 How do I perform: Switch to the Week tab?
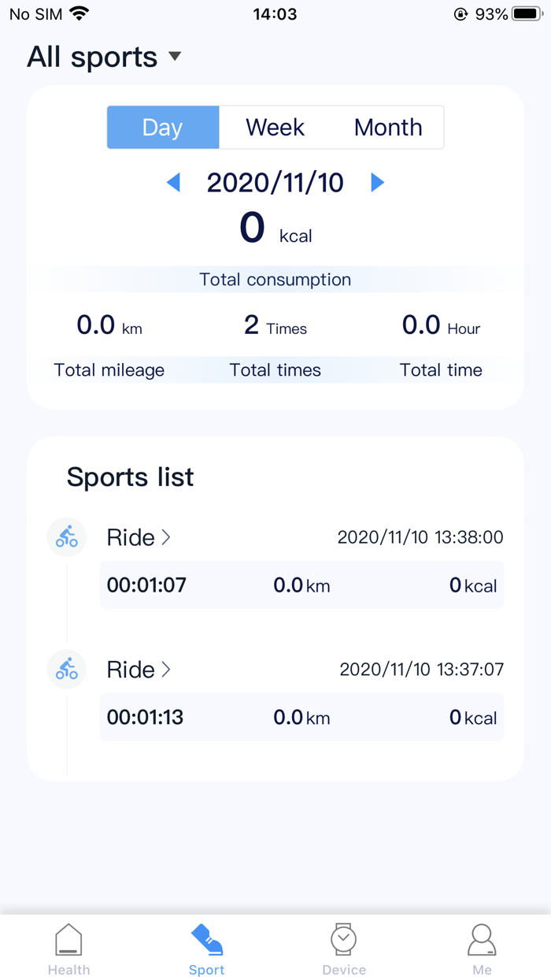(x=275, y=127)
